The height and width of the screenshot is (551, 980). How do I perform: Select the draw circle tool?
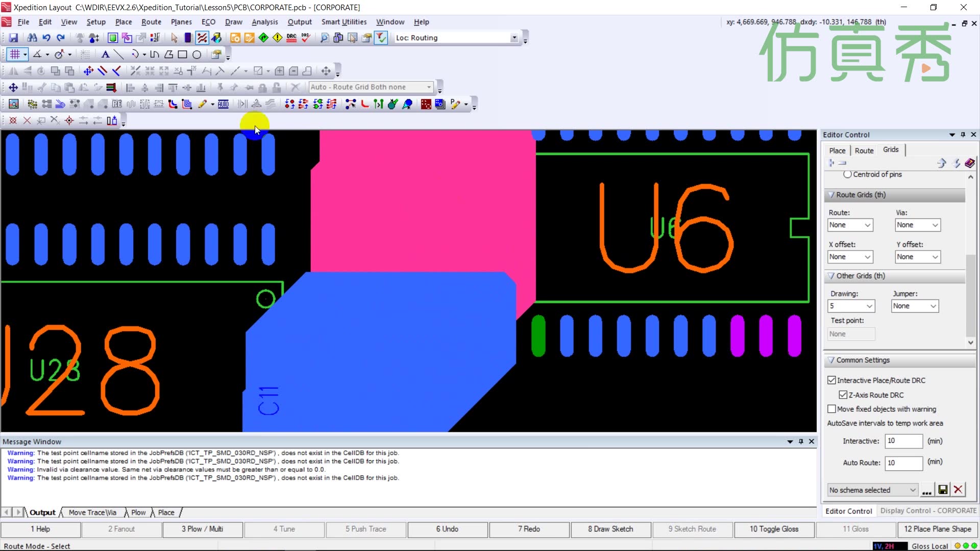tap(197, 55)
